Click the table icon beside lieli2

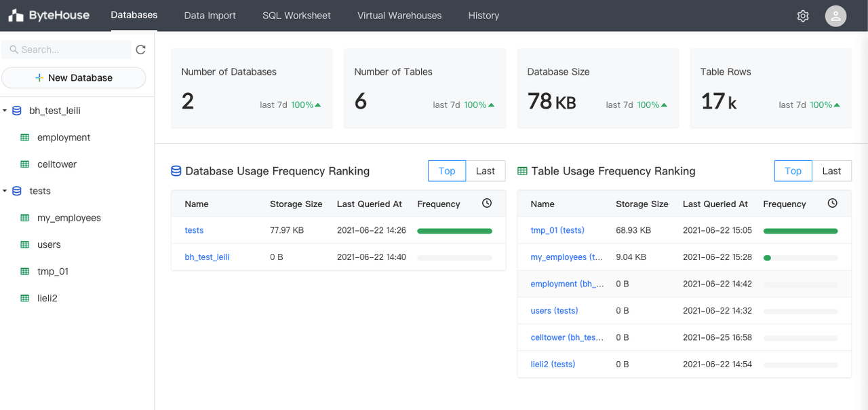click(x=25, y=298)
